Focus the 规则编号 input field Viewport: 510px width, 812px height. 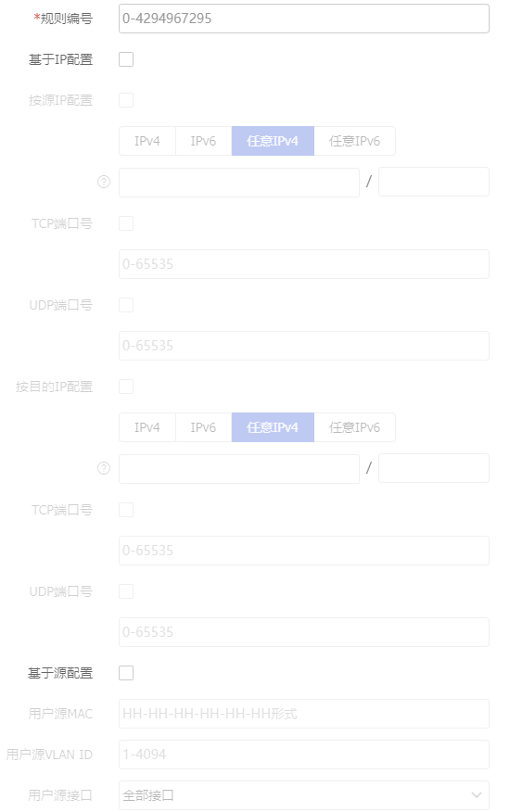click(304, 19)
